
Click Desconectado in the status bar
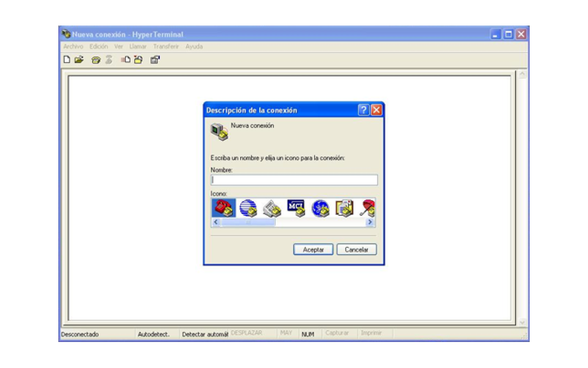(80, 335)
